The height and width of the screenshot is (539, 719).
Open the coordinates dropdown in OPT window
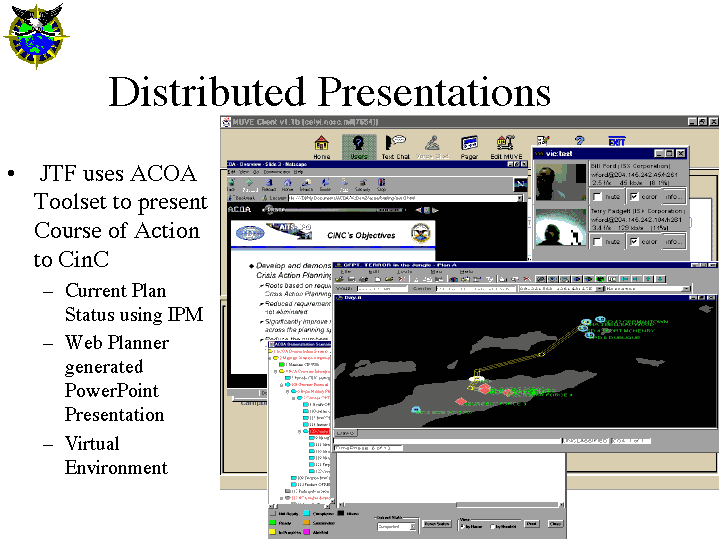tap(600, 289)
